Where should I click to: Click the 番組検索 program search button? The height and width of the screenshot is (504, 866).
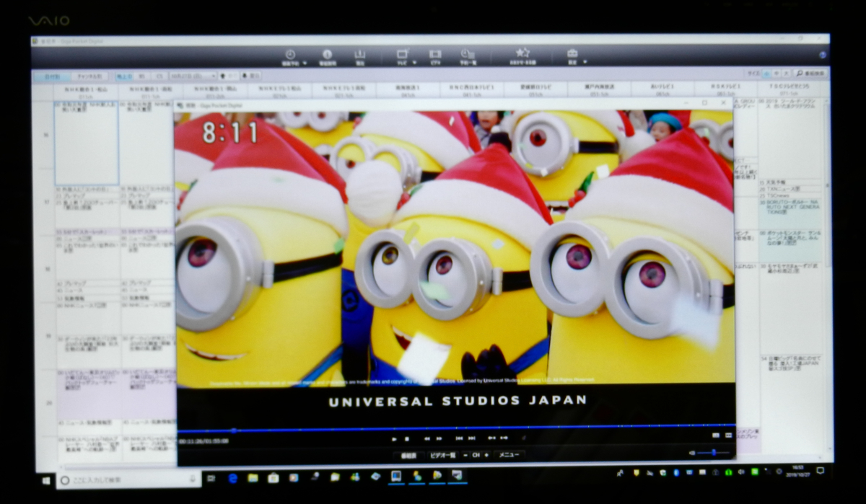(x=810, y=74)
